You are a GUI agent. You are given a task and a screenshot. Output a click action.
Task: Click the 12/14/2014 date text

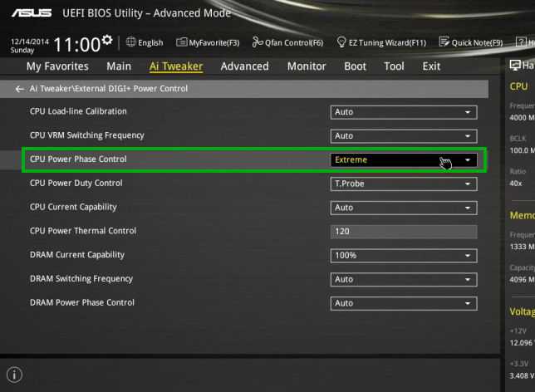(30, 42)
